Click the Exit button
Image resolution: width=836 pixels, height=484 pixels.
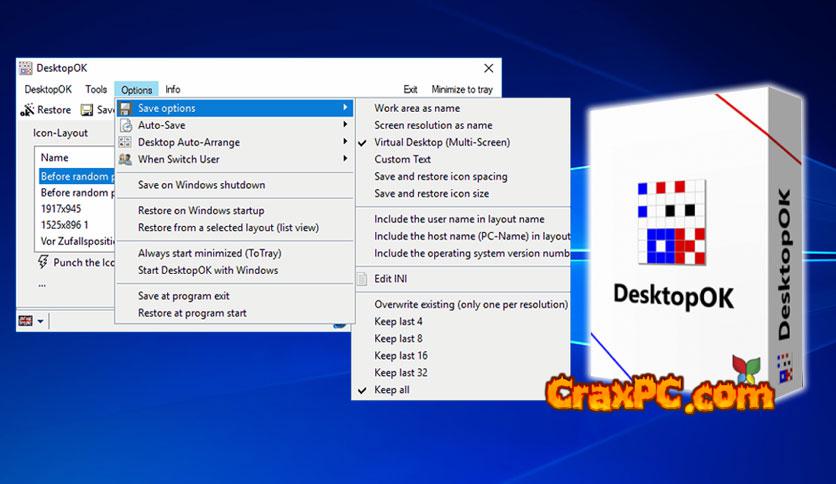pos(410,90)
